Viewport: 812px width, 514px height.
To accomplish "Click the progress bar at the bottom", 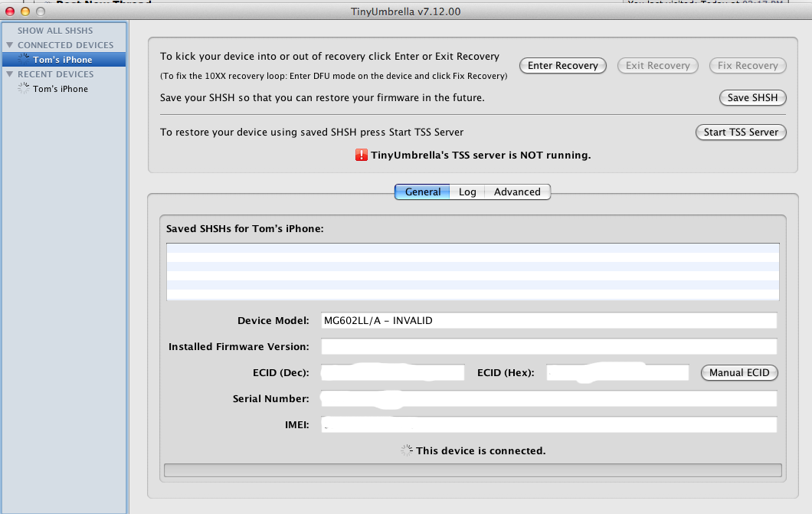I will [x=473, y=470].
